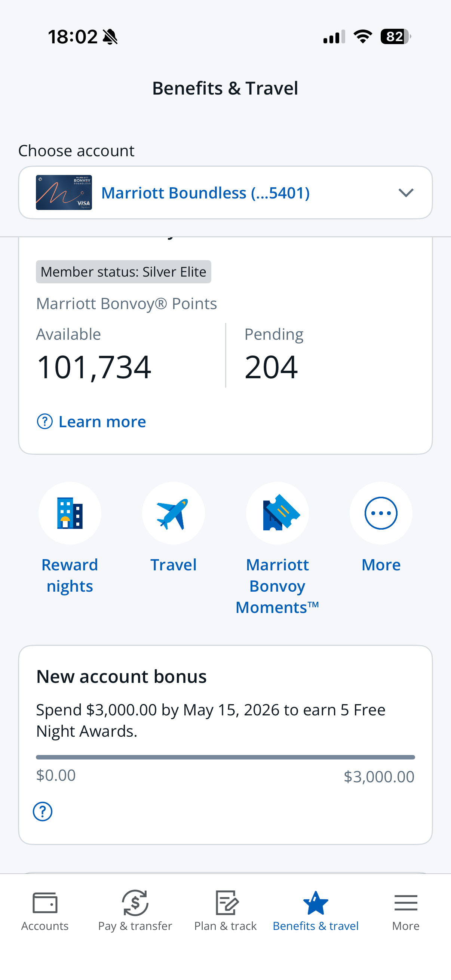Tap the question icon beside Learn more
The height and width of the screenshot is (980, 451).
(x=45, y=422)
